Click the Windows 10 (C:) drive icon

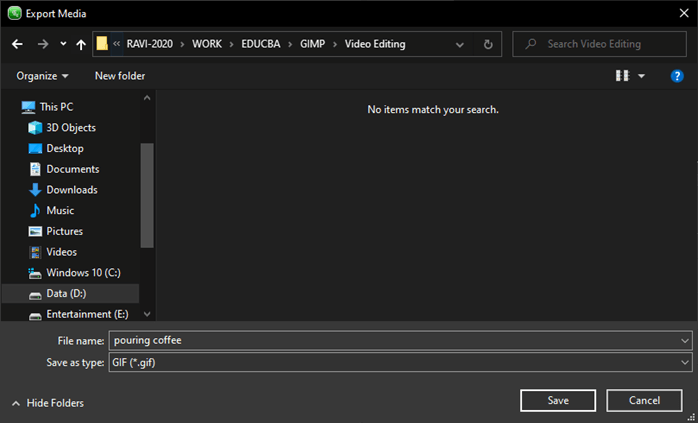click(x=35, y=273)
